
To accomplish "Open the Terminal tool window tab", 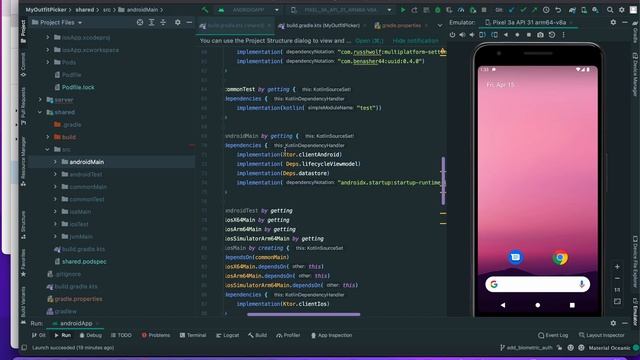I will point(193,335).
